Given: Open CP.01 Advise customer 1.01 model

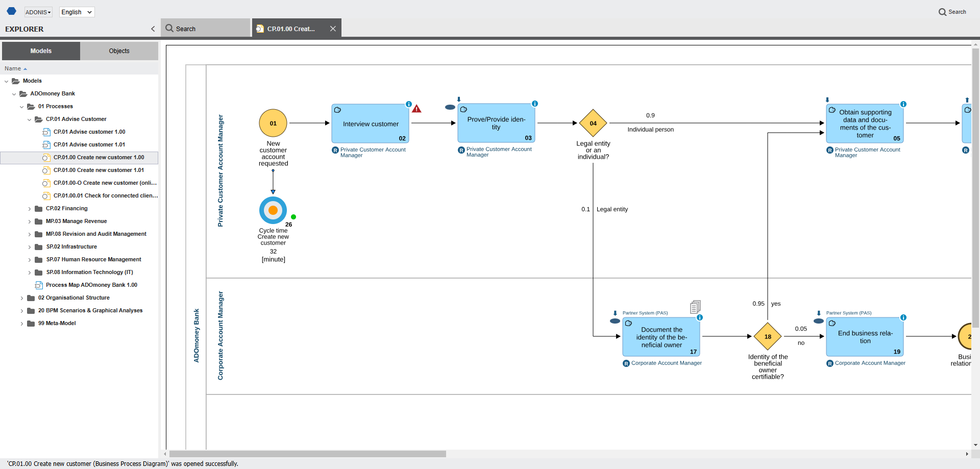Looking at the screenshot, I should [x=89, y=145].
